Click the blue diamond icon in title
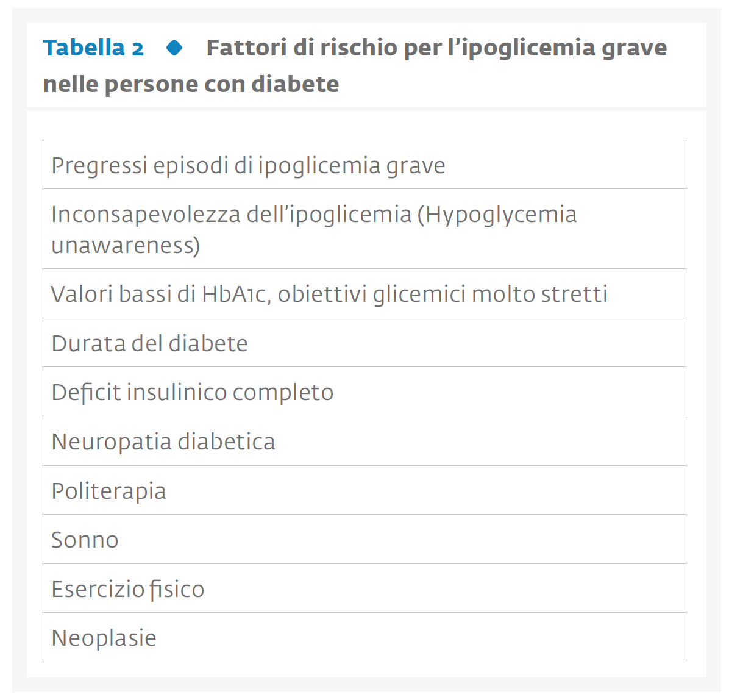 (x=174, y=48)
